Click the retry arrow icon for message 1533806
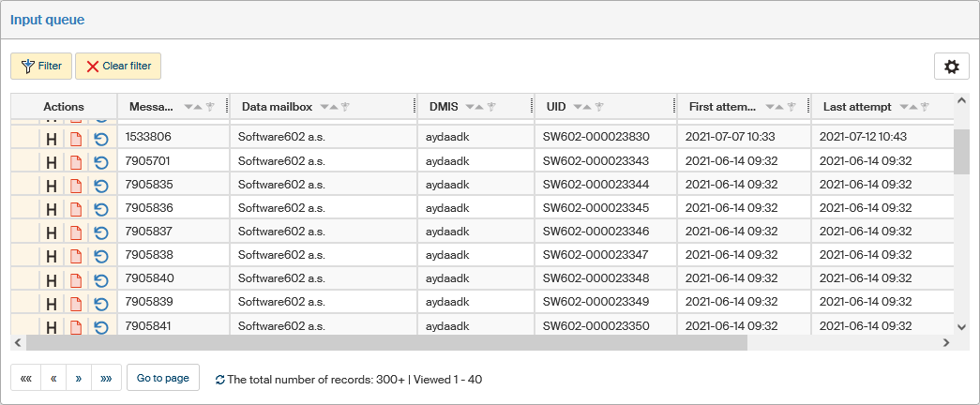The width and height of the screenshot is (980, 405). (101, 138)
